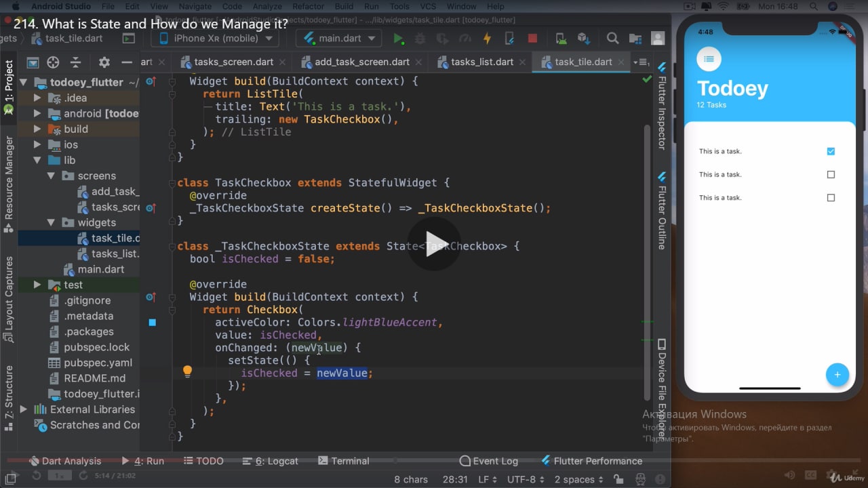Check the second task's checkbox in simulator

[831, 174]
